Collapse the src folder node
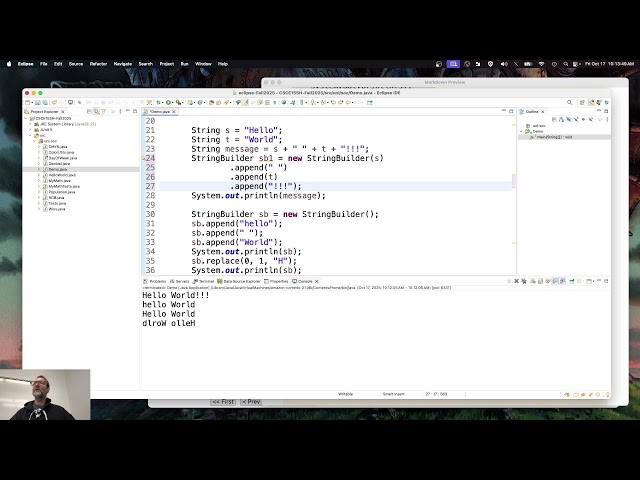Screen dimensions: 640x480 click(x=30, y=135)
